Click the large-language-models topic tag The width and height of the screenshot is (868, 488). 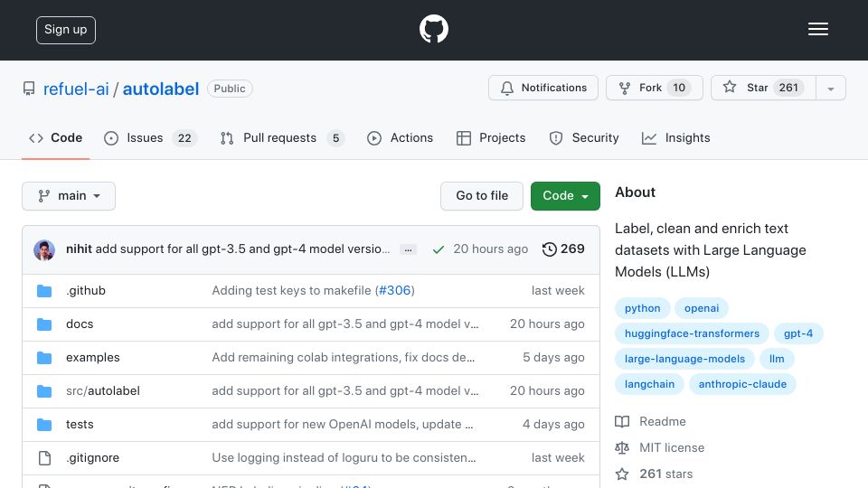tap(684, 359)
